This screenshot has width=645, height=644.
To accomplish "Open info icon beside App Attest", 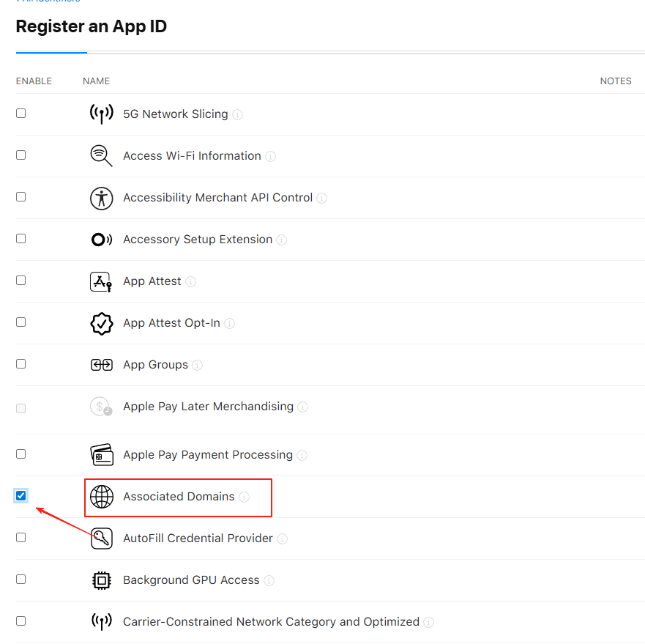I will (x=190, y=281).
